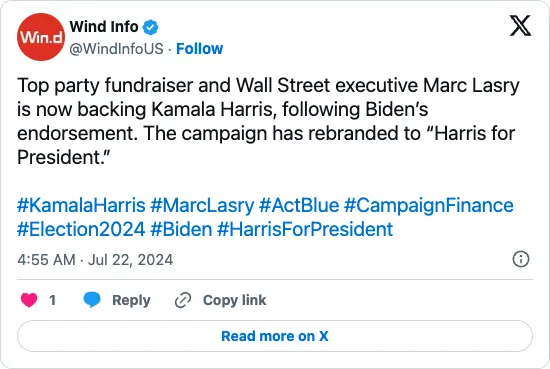The image size is (550, 369).
Task: Open the #HarrisForPresident hashtag
Action: (305, 229)
